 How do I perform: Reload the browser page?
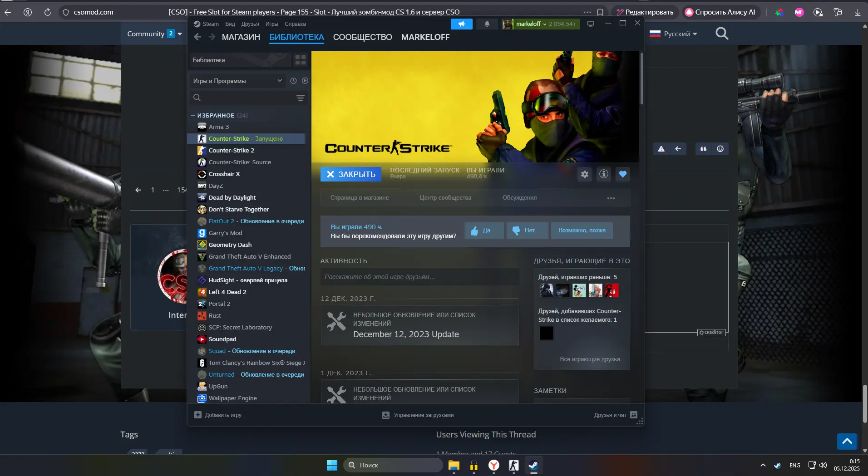click(47, 12)
